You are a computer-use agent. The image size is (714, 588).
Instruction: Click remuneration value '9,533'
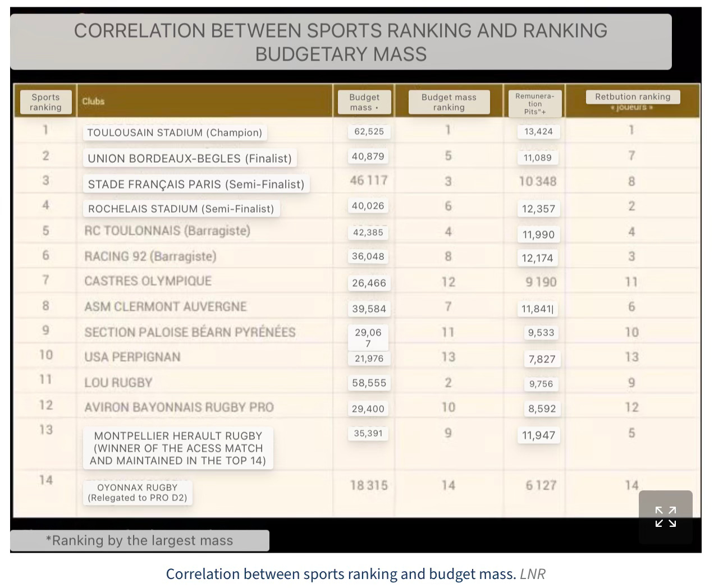point(541,333)
